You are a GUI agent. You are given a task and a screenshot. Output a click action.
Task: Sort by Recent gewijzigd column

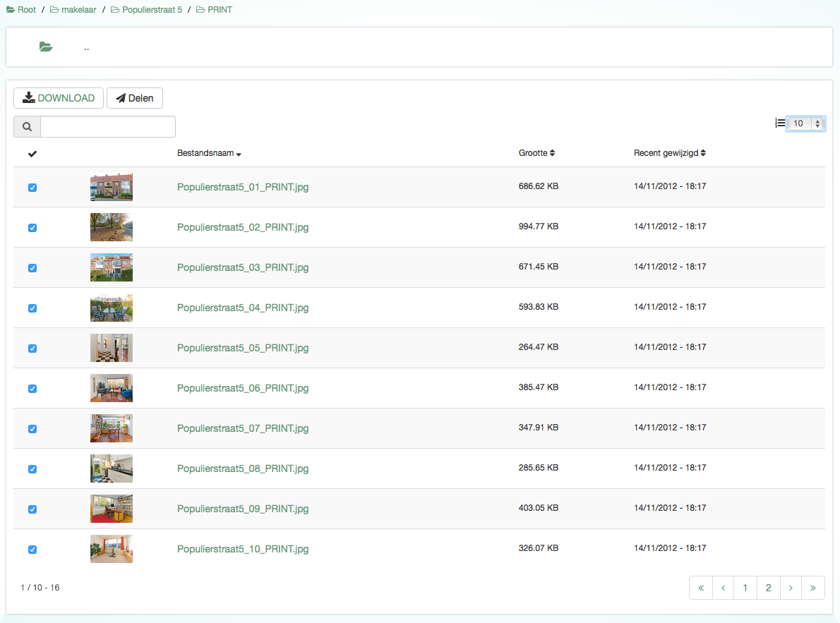point(669,153)
